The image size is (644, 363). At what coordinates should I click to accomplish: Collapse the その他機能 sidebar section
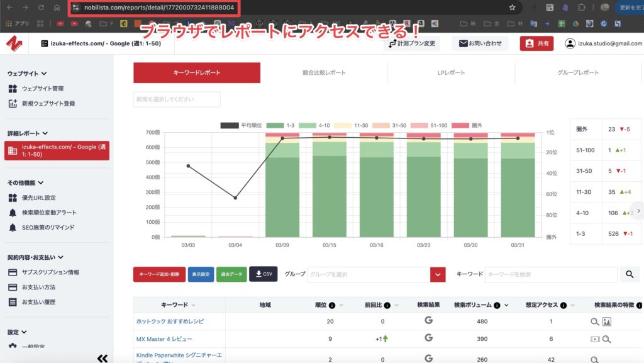pos(41,182)
